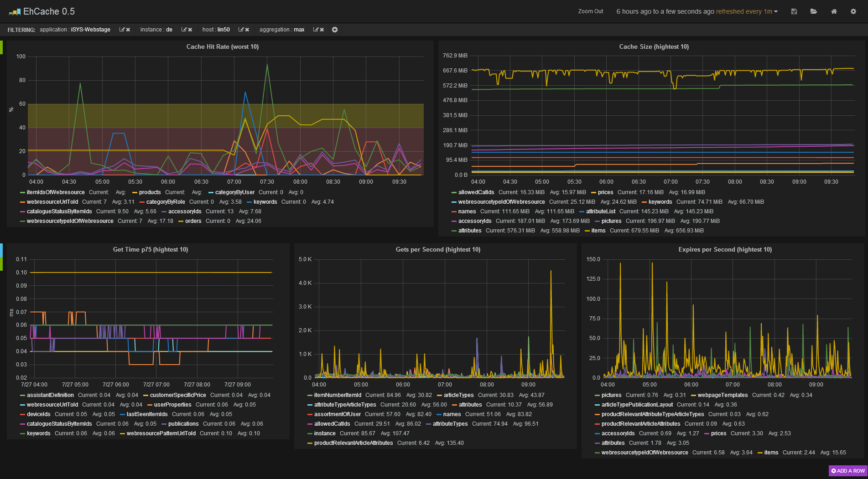
Task: Click the ADD A ROW button
Action: coord(848,471)
